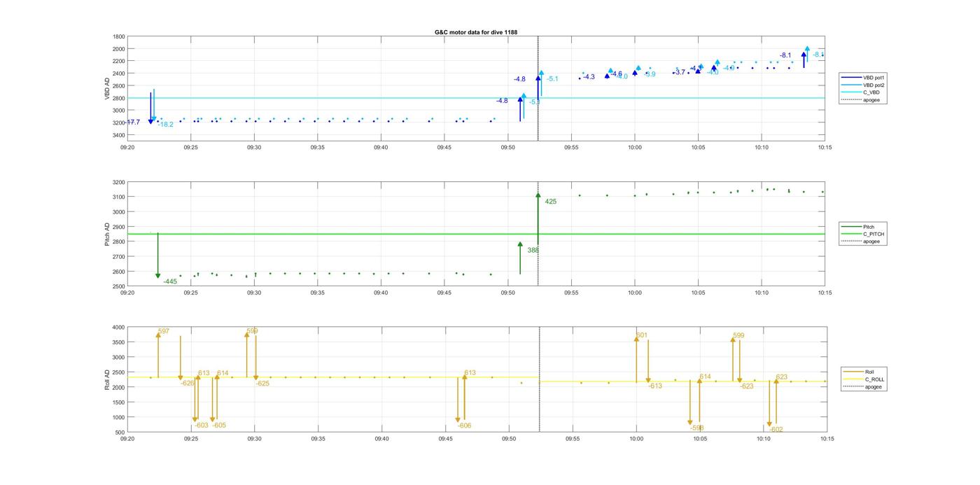The image size is (980, 485).
Task: Click the '-605' annotation in the Roll plot
Action: click(219, 425)
